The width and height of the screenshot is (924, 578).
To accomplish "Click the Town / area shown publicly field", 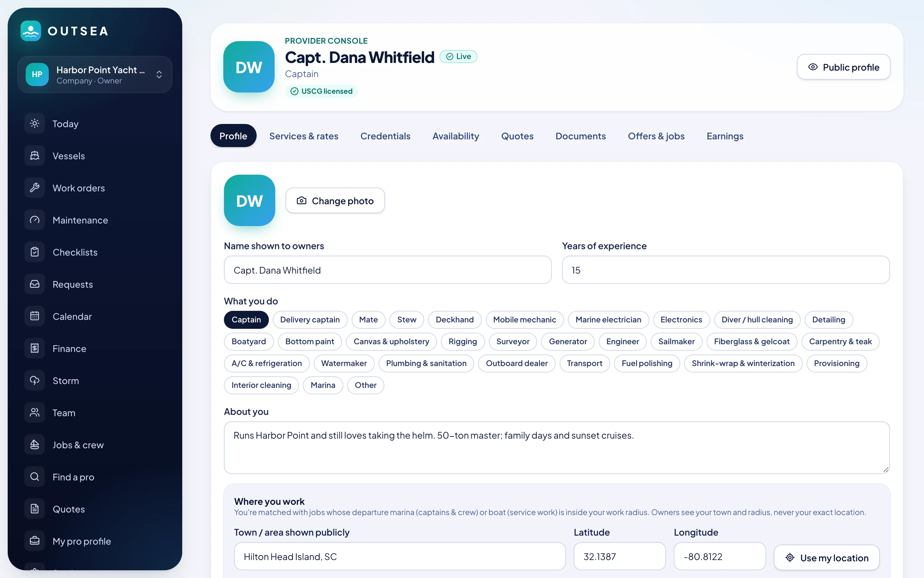I will (399, 556).
